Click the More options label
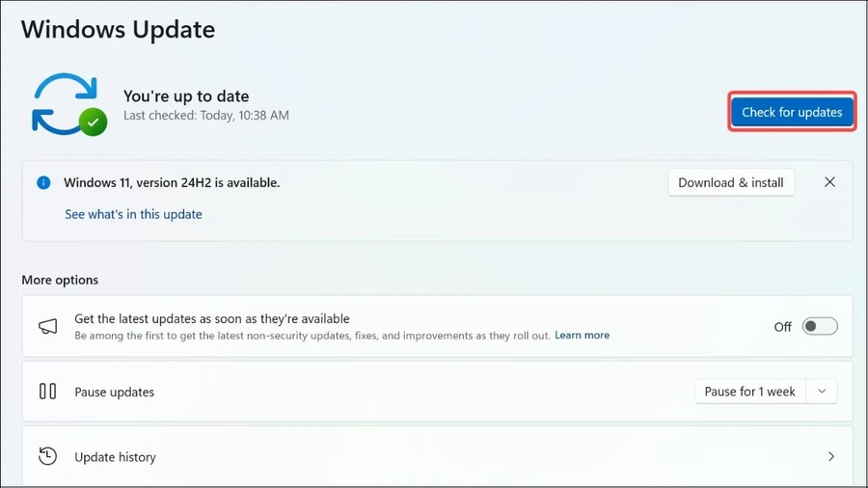 [x=60, y=280]
